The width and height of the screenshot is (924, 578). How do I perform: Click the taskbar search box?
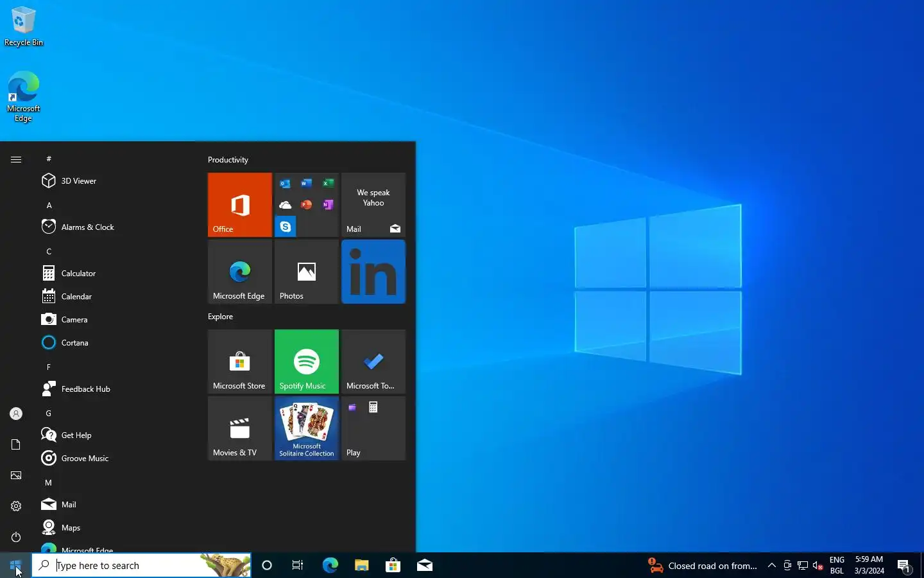tap(141, 565)
